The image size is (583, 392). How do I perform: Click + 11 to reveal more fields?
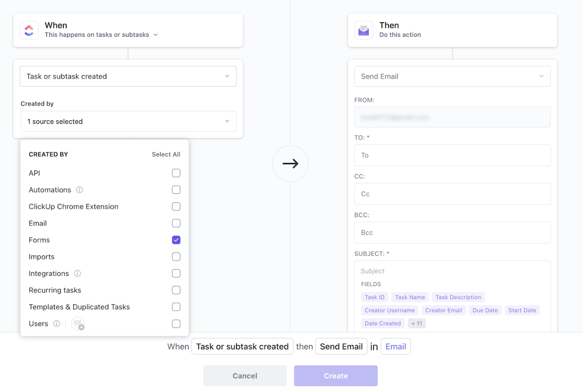coord(416,323)
